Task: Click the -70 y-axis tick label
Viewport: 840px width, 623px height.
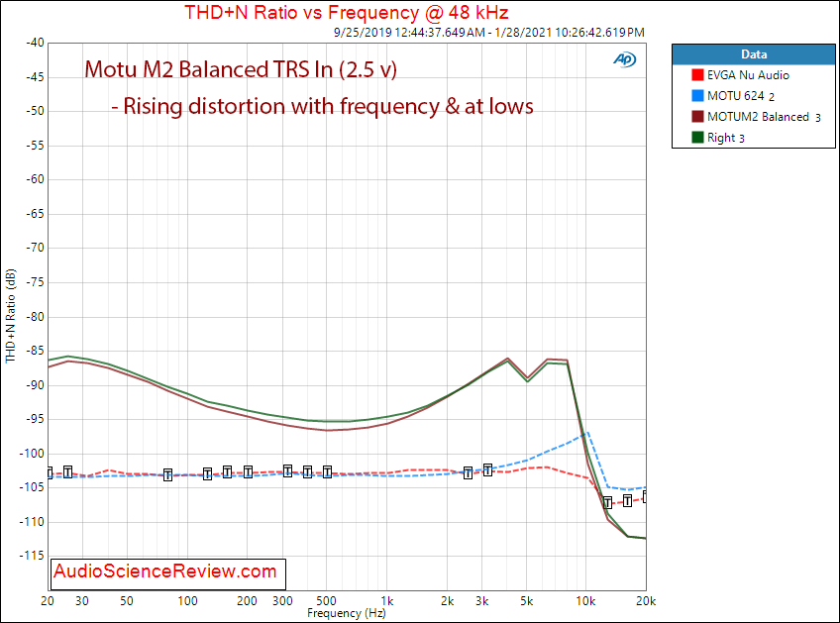Action: coord(36,248)
